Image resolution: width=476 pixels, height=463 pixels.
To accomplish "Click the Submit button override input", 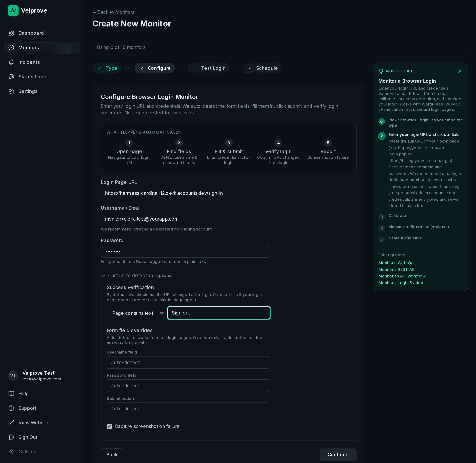I will [x=188, y=409].
